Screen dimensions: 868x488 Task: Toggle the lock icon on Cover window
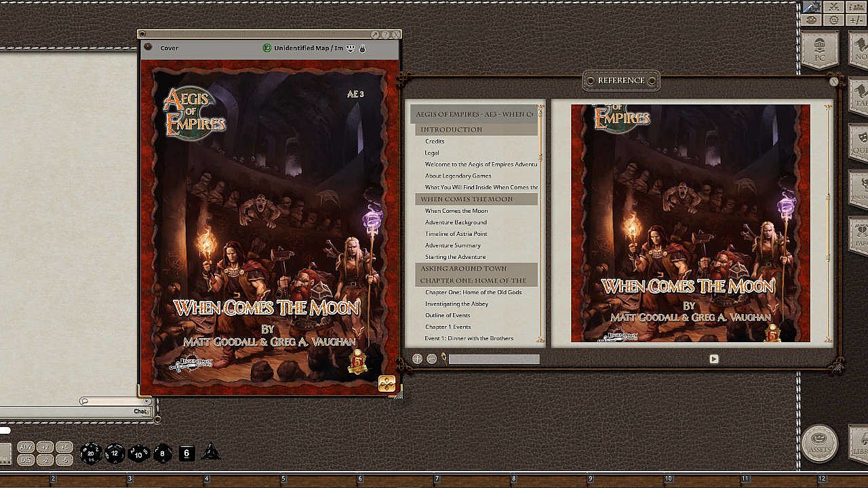point(363,48)
